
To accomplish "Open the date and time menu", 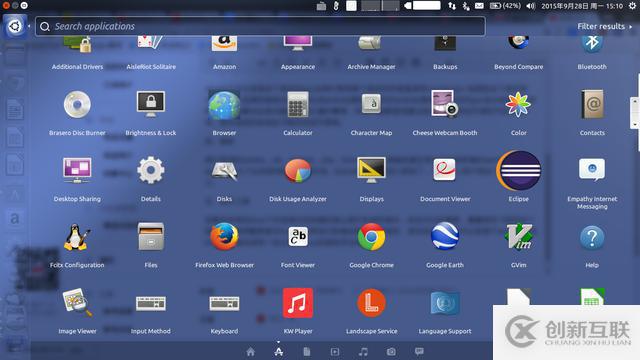I will point(582,6).
